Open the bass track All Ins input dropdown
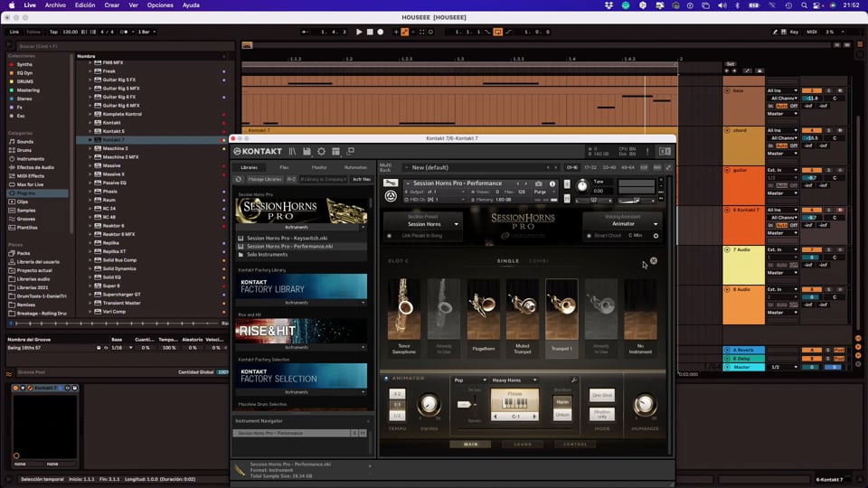 coord(782,90)
